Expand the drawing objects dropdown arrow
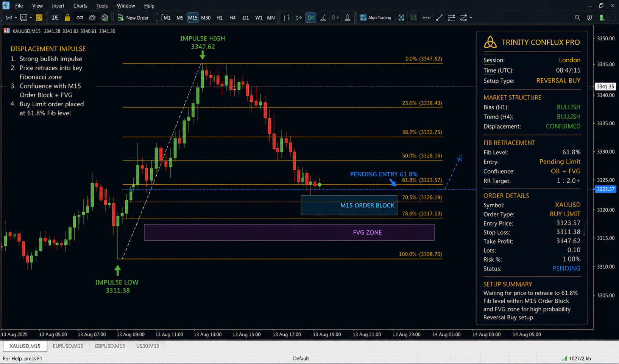619x364 pixels. (x=471, y=18)
